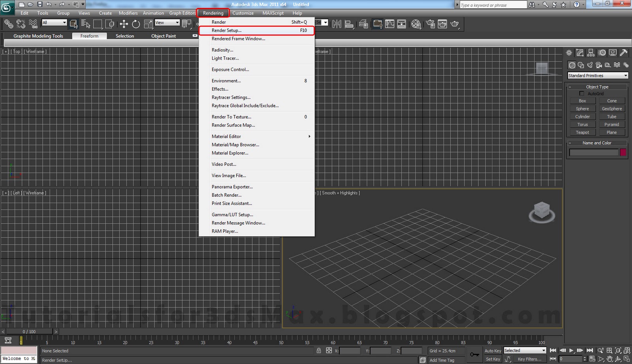Click the Open File icon in title bar

click(30, 4)
